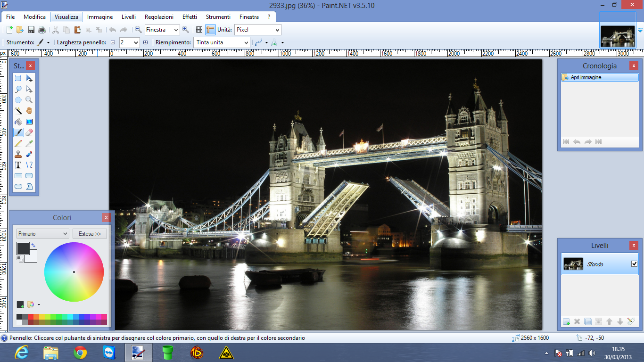Reset colors to black and white
This screenshot has width=644, height=362.
point(19,259)
